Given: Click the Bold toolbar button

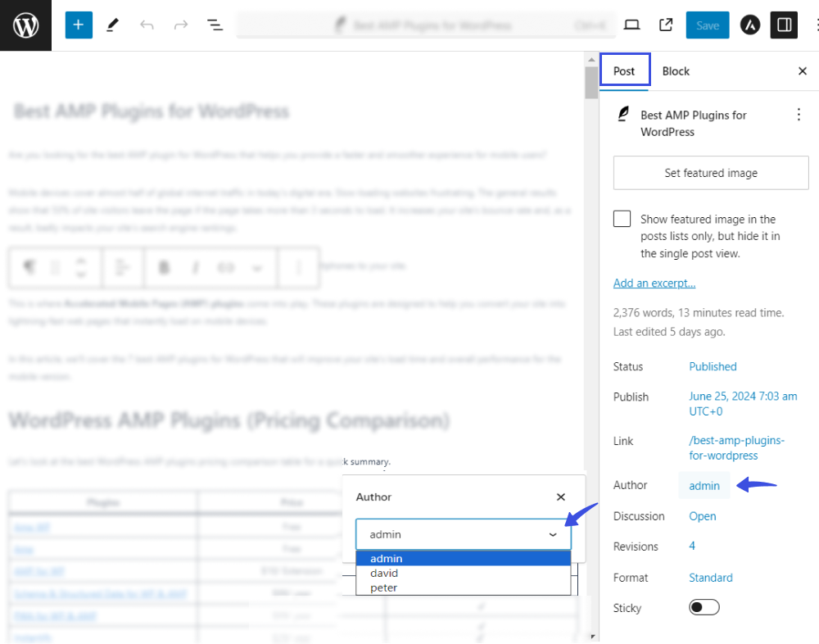Looking at the screenshot, I should click(x=164, y=267).
